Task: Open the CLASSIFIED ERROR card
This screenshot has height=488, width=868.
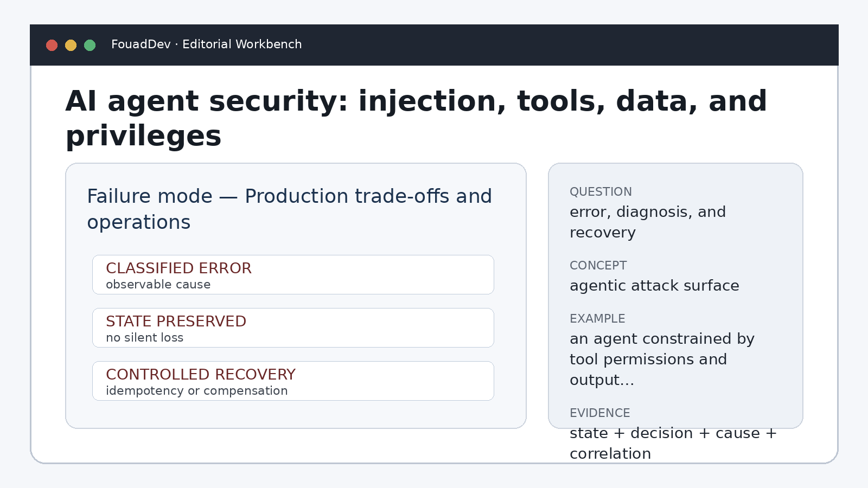Action: 293,275
